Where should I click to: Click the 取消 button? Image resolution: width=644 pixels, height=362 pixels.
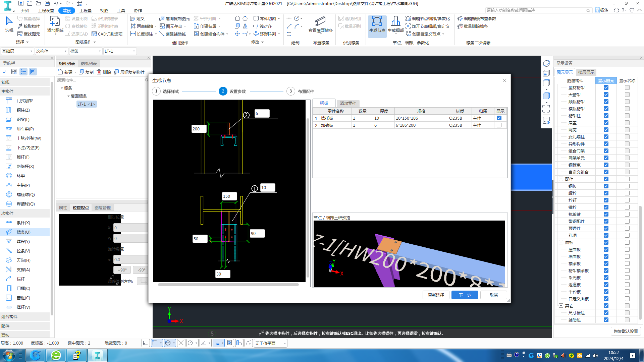pos(493,295)
